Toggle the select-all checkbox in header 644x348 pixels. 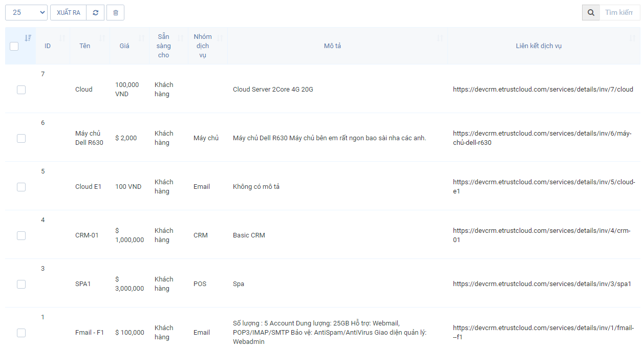pyautogui.click(x=14, y=46)
